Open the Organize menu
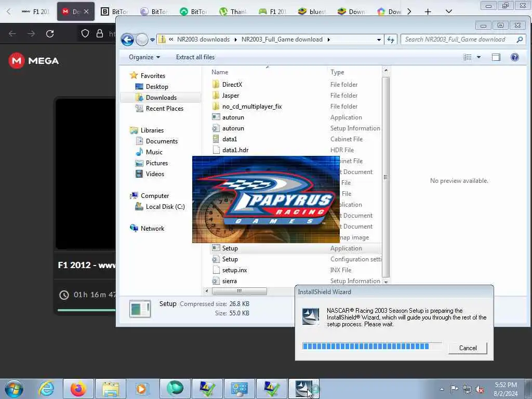This screenshot has height=399, width=532. click(144, 57)
